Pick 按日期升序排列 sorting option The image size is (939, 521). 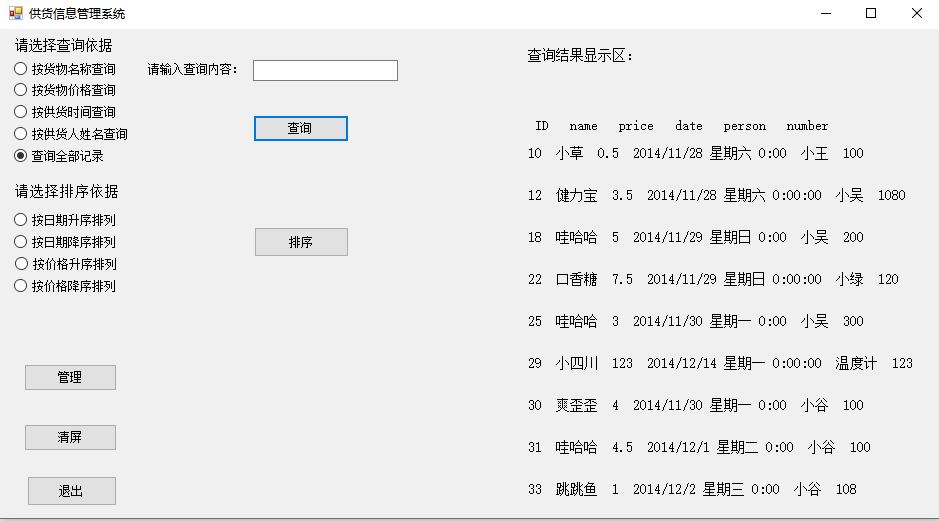coord(65,220)
